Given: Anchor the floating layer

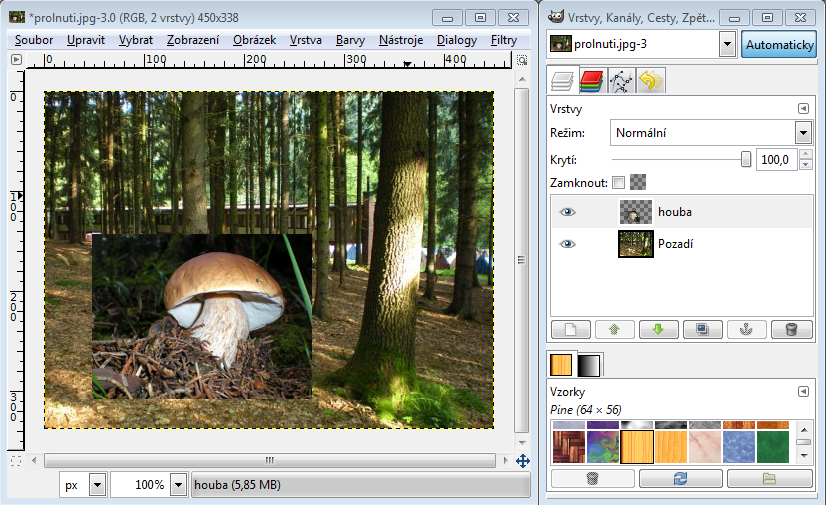Looking at the screenshot, I should 746,330.
